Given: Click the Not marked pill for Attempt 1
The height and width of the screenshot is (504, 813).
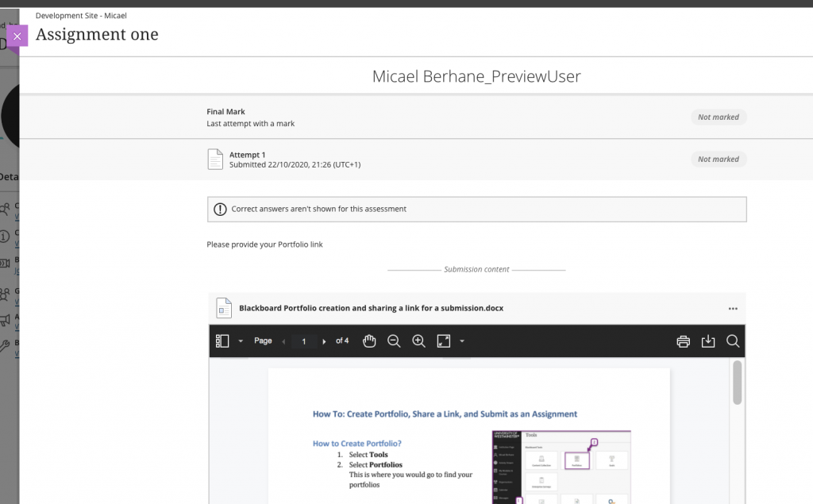Looking at the screenshot, I should coord(719,160).
